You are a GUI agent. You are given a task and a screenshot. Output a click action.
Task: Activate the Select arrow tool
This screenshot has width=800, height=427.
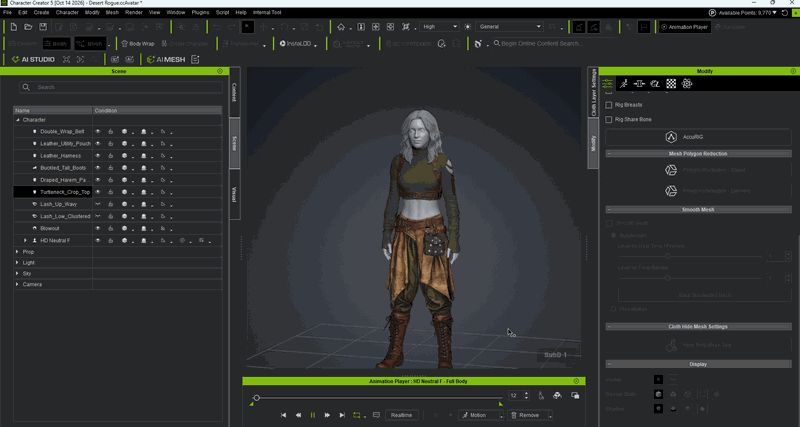(247, 27)
